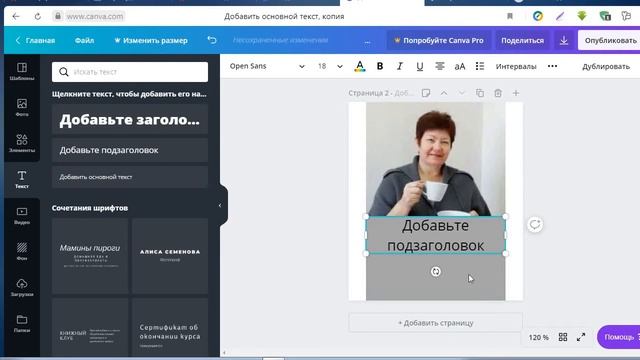
Task: Select the Алиса Семенова font combination
Action: (170, 256)
